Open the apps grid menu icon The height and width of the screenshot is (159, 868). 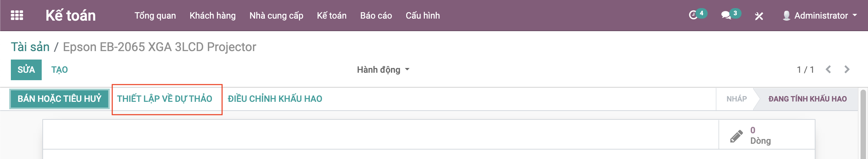17,15
